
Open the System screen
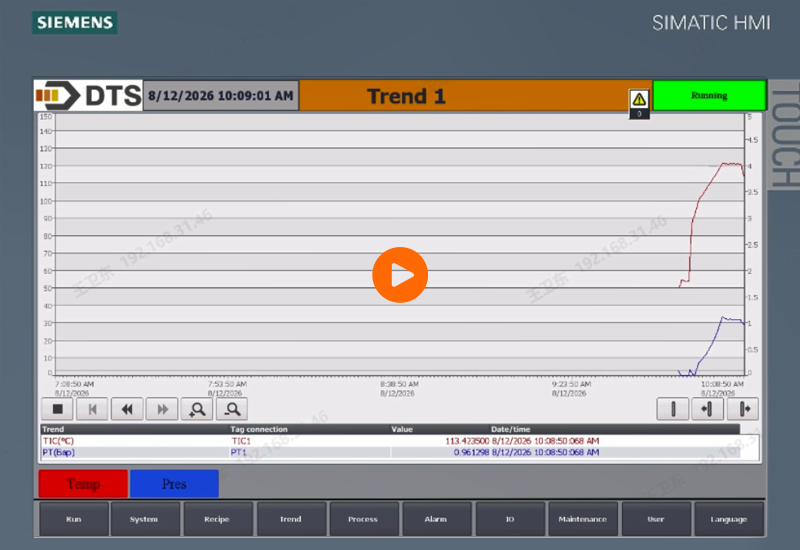143,519
